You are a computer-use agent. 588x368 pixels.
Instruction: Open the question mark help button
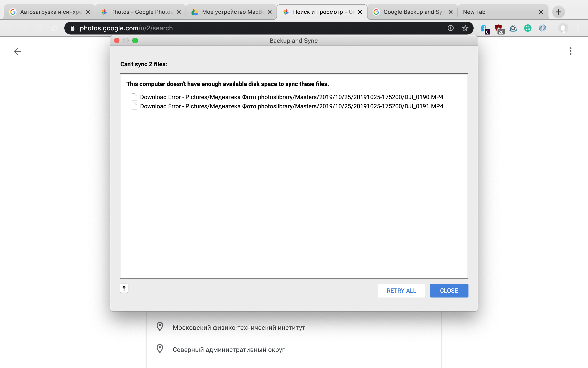click(124, 288)
